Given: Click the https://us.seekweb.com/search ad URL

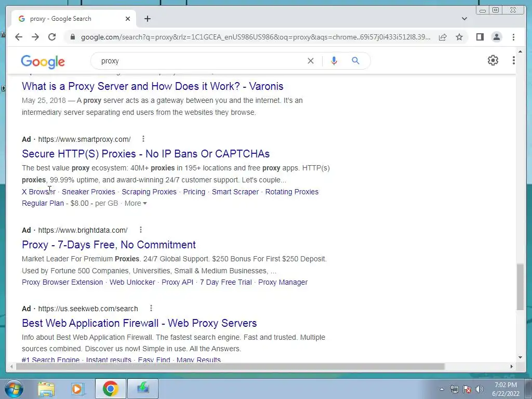Looking at the screenshot, I should click(x=88, y=309).
